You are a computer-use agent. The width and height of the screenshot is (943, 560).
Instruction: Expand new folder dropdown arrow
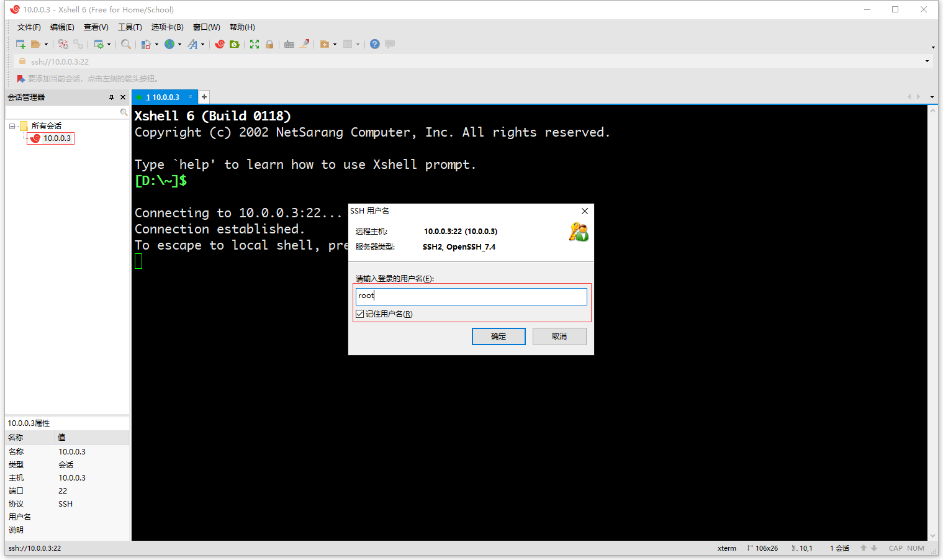335,45
